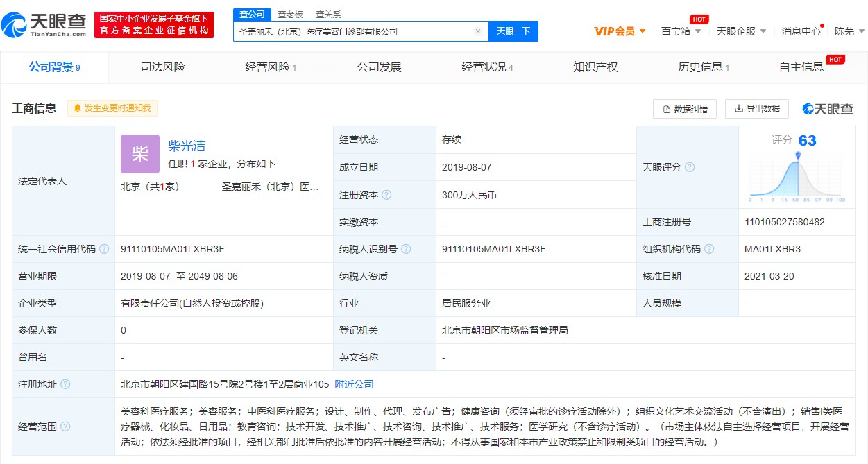Switch to the 查公司 search tab
The image size is (868, 464).
click(x=251, y=14)
